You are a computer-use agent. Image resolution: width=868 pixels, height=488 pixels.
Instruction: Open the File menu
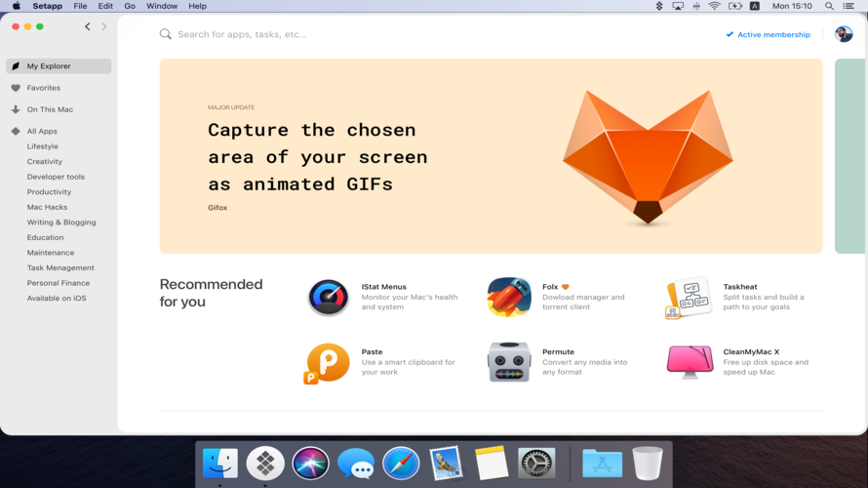coord(80,6)
